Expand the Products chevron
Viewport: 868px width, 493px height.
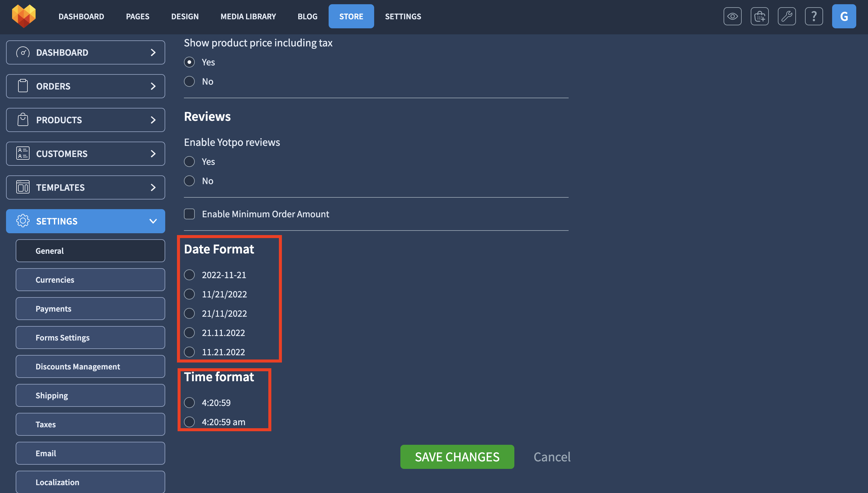pos(153,120)
